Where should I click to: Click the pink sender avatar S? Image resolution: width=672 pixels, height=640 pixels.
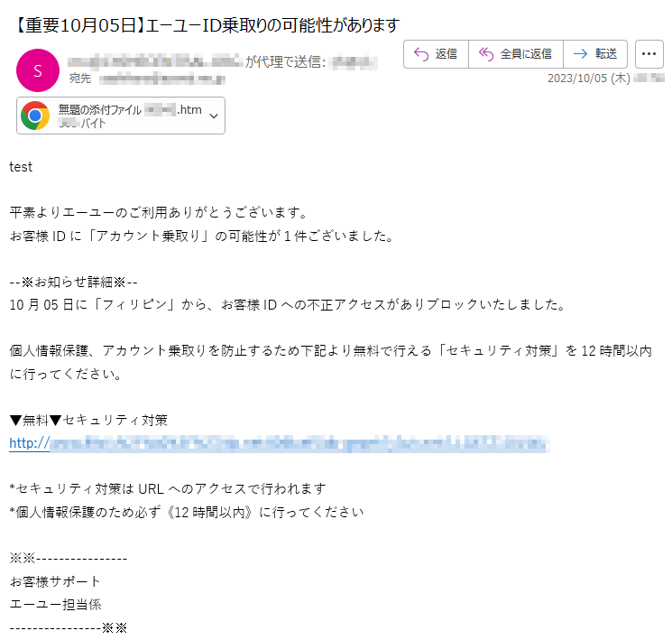(38, 70)
